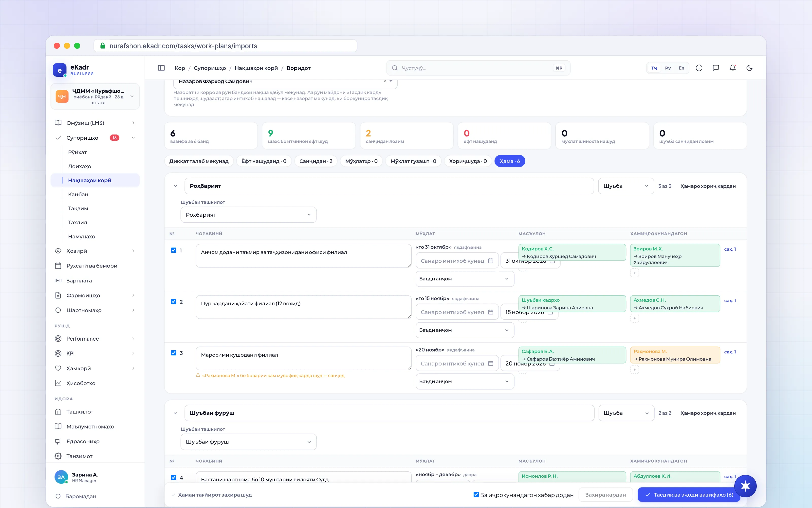The width and height of the screenshot is (812, 508).
Task: Select the Санҷидан · 2 filter tab
Action: (316, 161)
